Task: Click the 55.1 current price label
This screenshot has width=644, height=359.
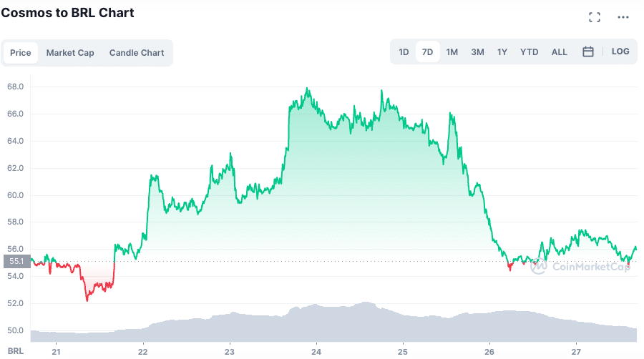Action: click(16, 261)
